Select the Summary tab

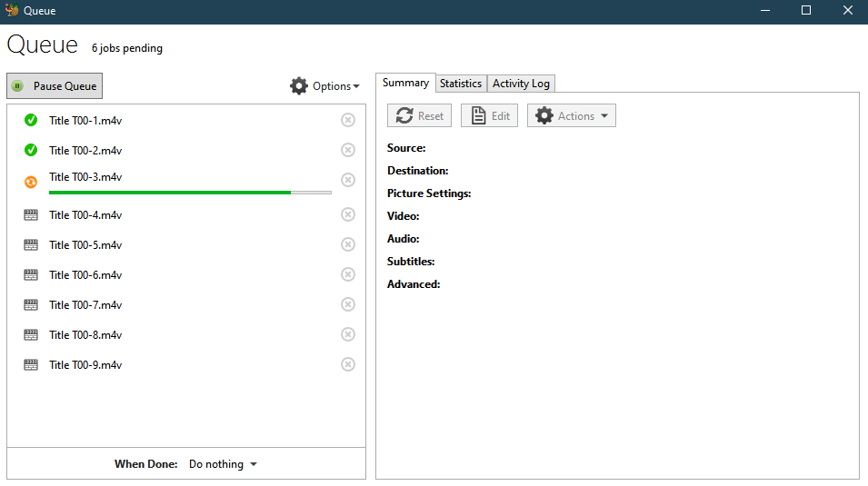click(x=405, y=83)
